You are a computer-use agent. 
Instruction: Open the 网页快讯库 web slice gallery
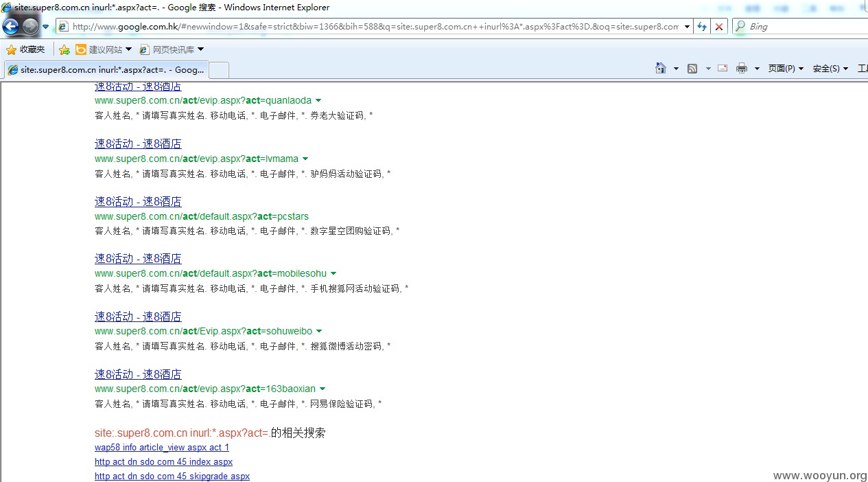167,49
